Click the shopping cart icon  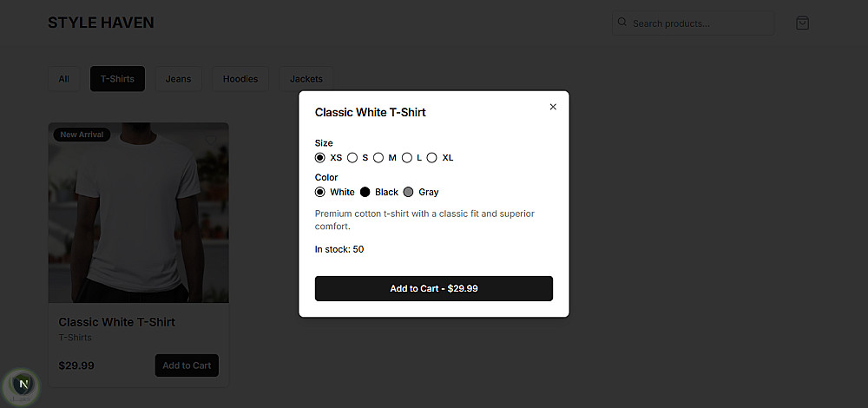tap(802, 23)
